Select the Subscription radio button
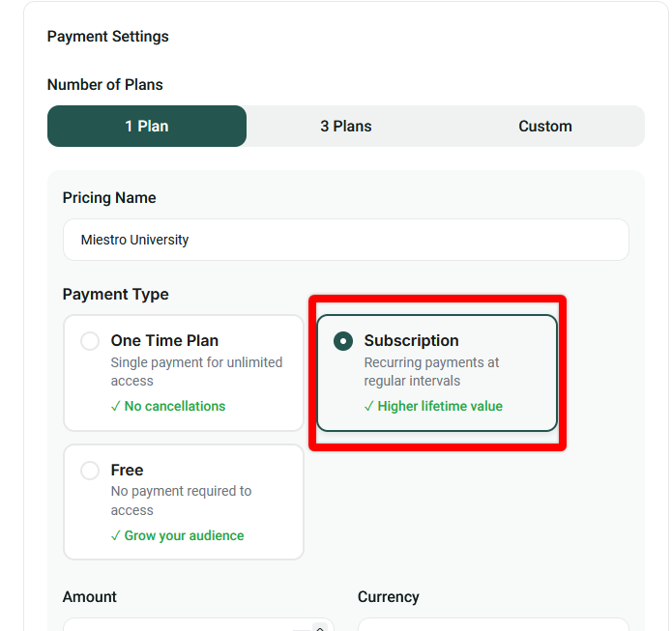The height and width of the screenshot is (631, 672). [343, 341]
